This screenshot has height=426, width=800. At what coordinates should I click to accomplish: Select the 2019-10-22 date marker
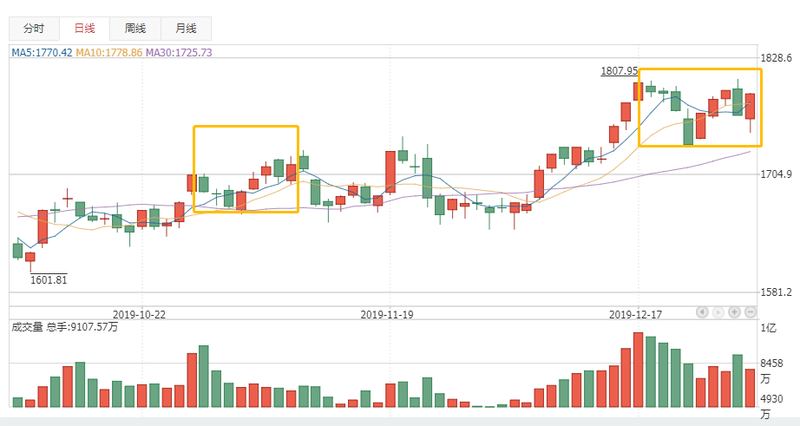(x=140, y=313)
